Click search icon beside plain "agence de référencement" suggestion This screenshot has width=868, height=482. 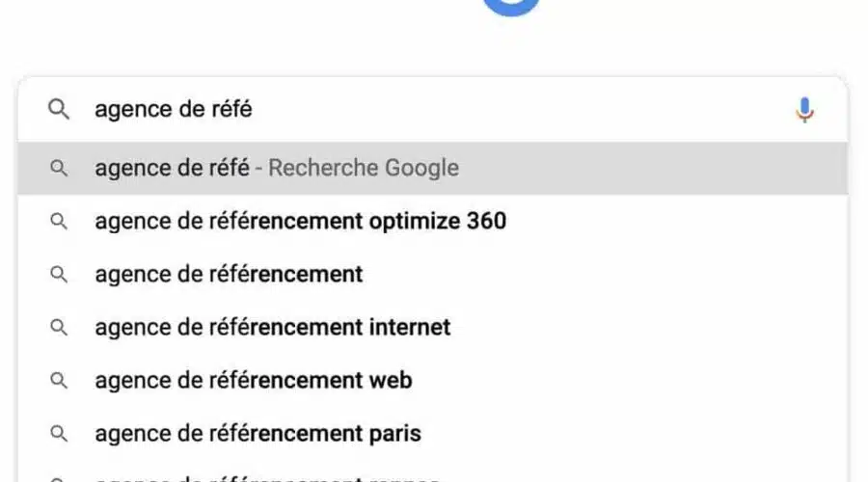[x=59, y=275]
